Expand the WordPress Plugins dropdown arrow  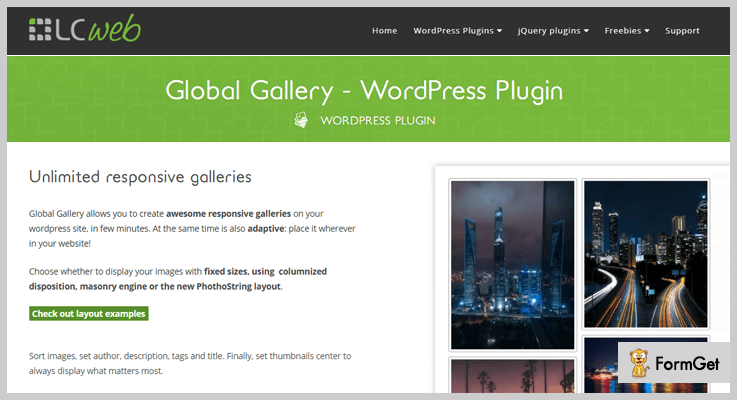pyautogui.click(x=499, y=31)
